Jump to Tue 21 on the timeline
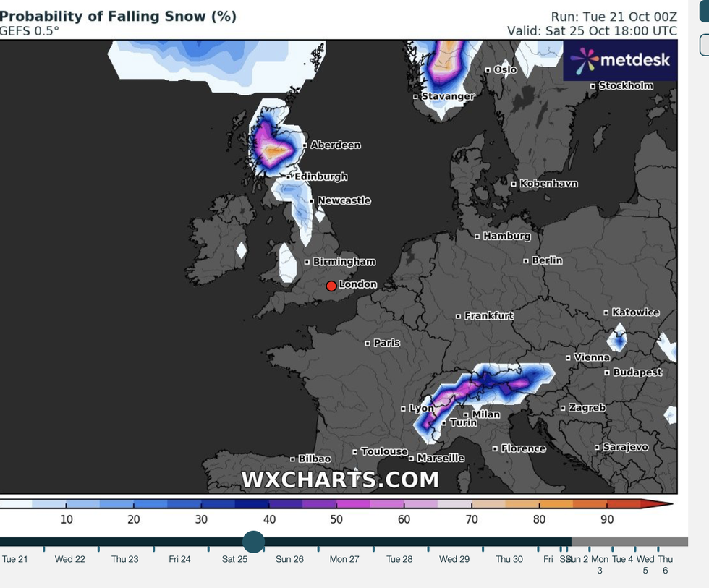This screenshot has height=588, width=709. click(x=14, y=559)
